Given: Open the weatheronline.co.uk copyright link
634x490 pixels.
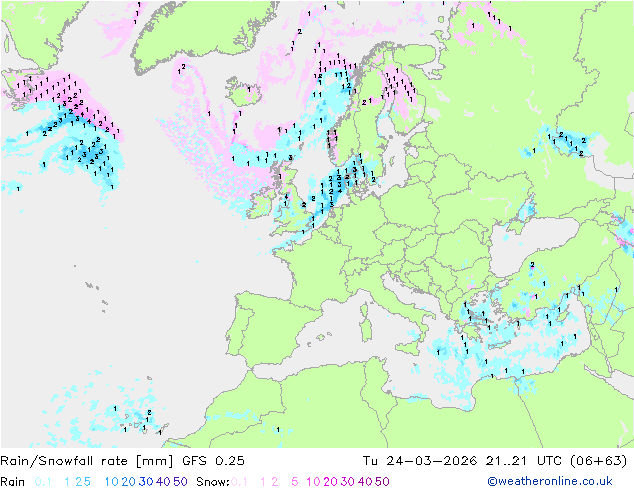Looking at the screenshot, I should click(550, 482).
